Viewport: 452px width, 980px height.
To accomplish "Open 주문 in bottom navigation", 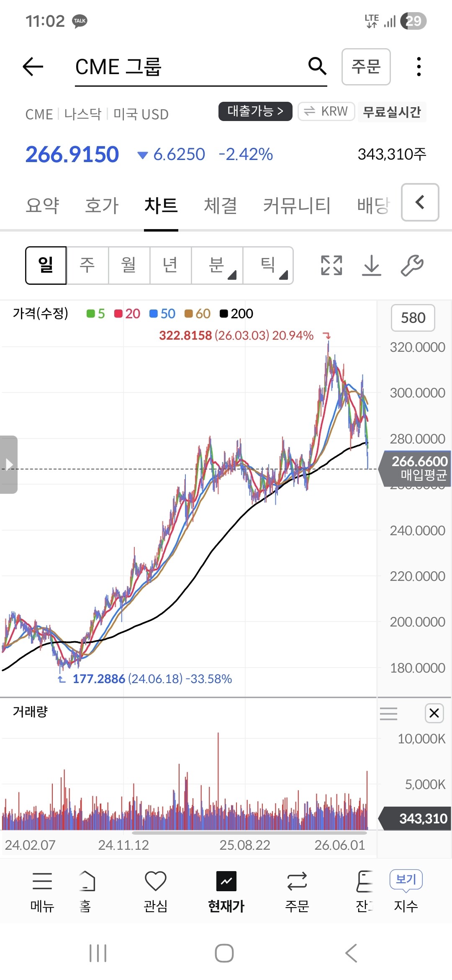I will (297, 892).
